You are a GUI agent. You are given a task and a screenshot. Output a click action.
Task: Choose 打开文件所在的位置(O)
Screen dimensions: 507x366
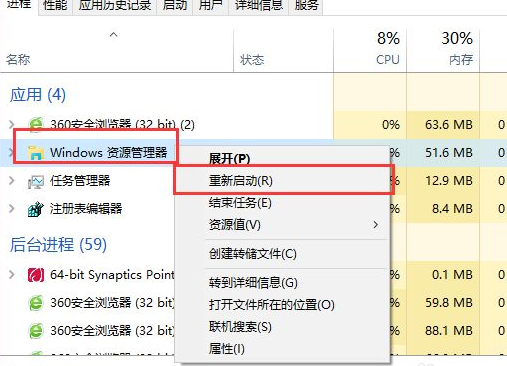click(272, 305)
